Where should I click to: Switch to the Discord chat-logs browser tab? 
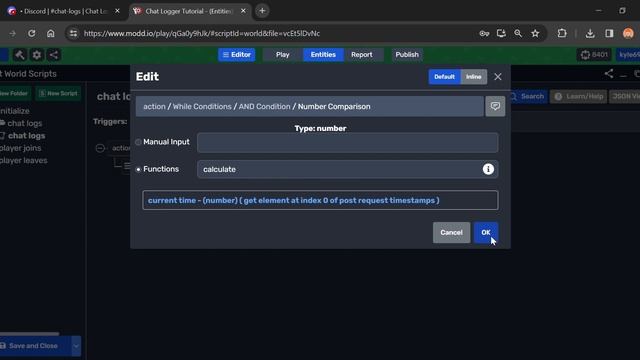(x=64, y=11)
